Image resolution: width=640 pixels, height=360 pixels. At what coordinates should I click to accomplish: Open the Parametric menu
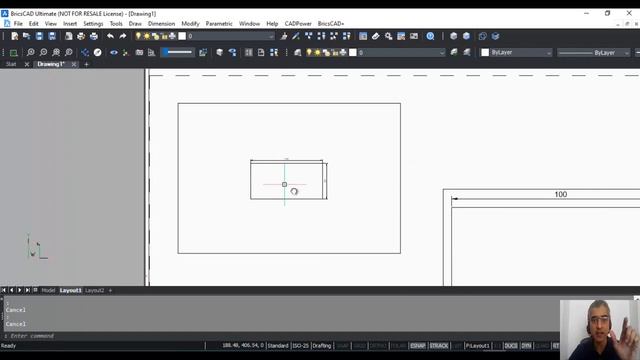(x=219, y=24)
